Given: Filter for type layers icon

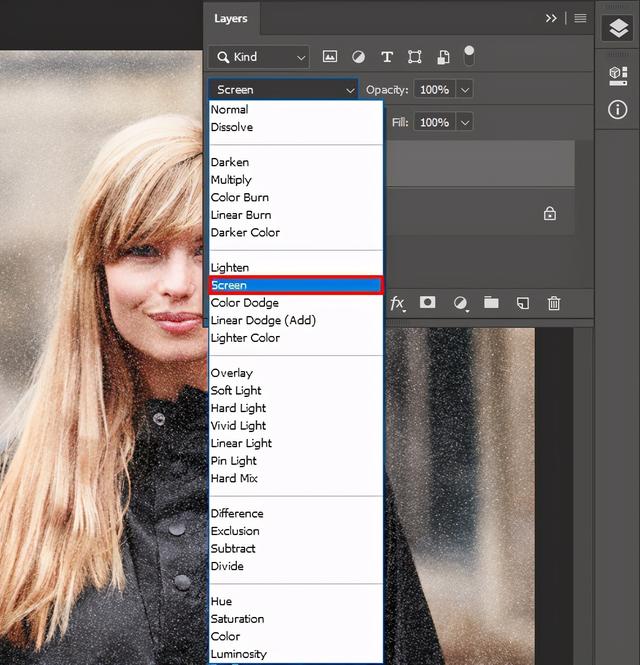Looking at the screenshot, I should click(387, 57).
